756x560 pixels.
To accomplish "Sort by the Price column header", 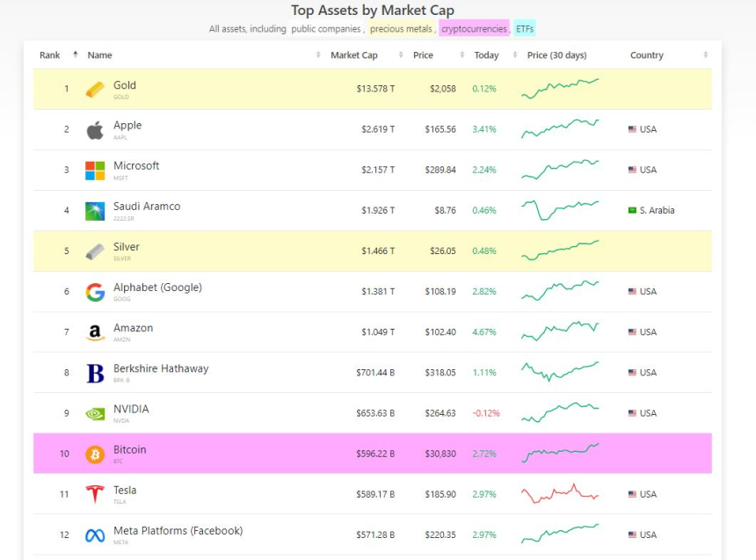I will point(423,55).
